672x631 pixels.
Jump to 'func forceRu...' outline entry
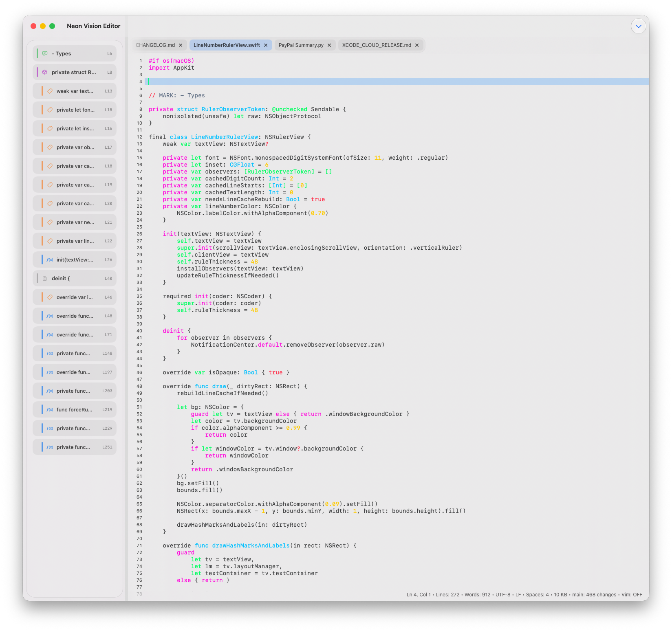click(75, 409)
